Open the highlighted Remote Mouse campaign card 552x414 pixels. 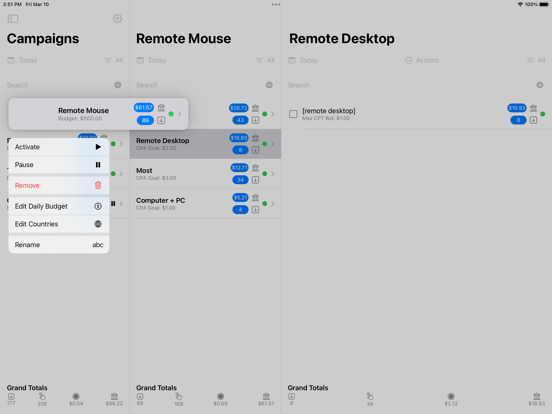[98, 114]
